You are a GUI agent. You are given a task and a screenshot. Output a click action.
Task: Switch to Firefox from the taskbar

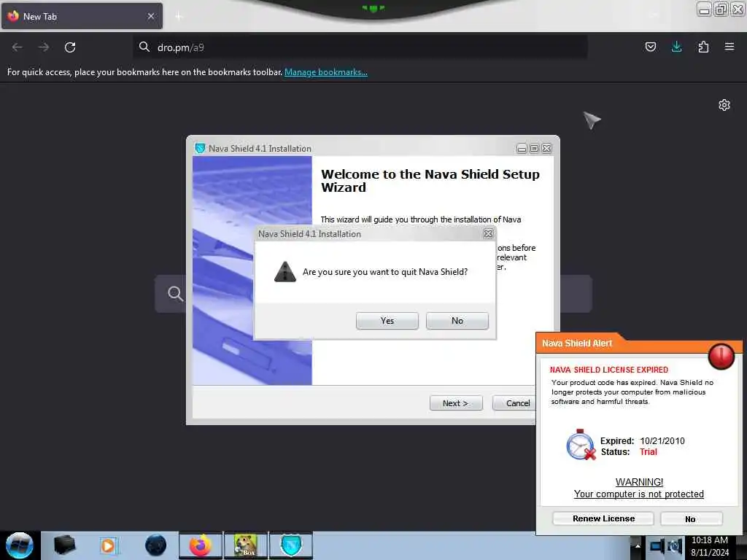pos(201,545)
